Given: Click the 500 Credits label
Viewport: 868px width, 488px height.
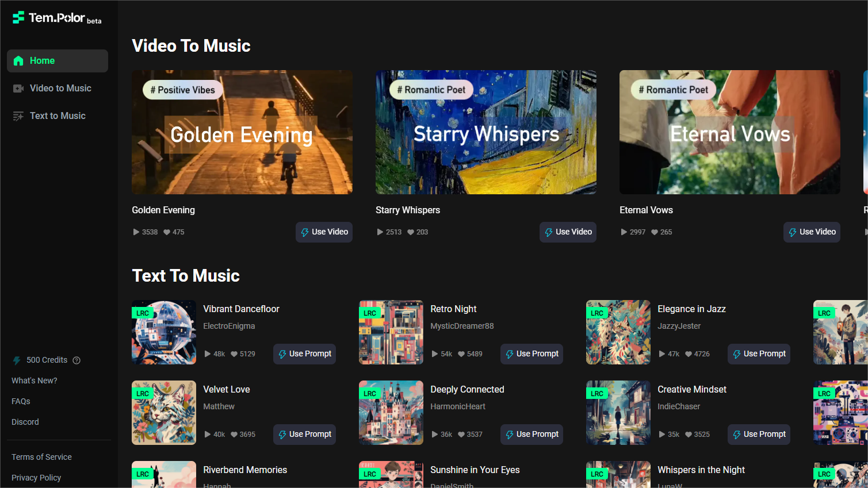Looking at the screenshot, I should 47,360.
